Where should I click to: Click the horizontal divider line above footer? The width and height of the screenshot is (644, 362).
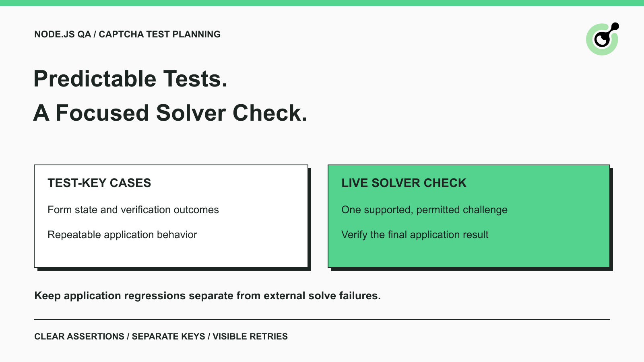[322, 319]
